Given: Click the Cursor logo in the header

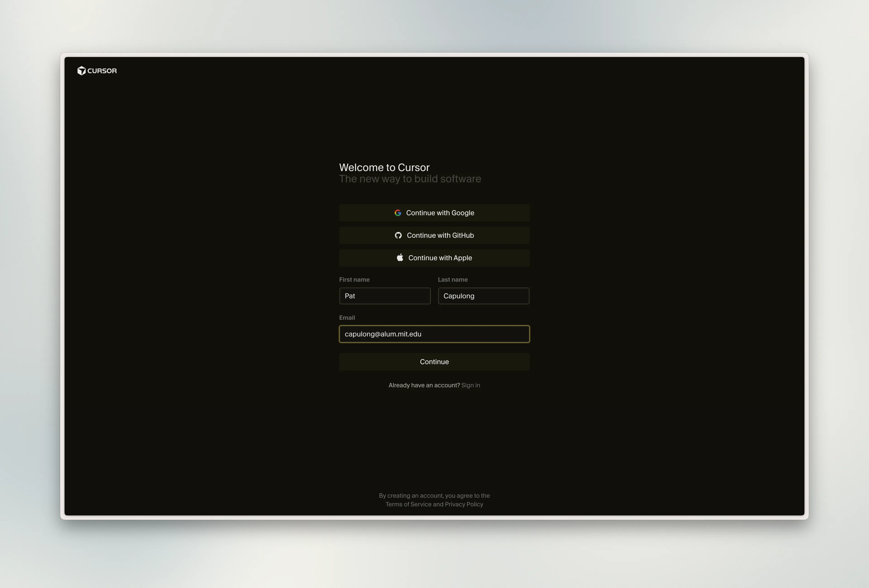Looking at the screenshot, I should coord(97,71).
